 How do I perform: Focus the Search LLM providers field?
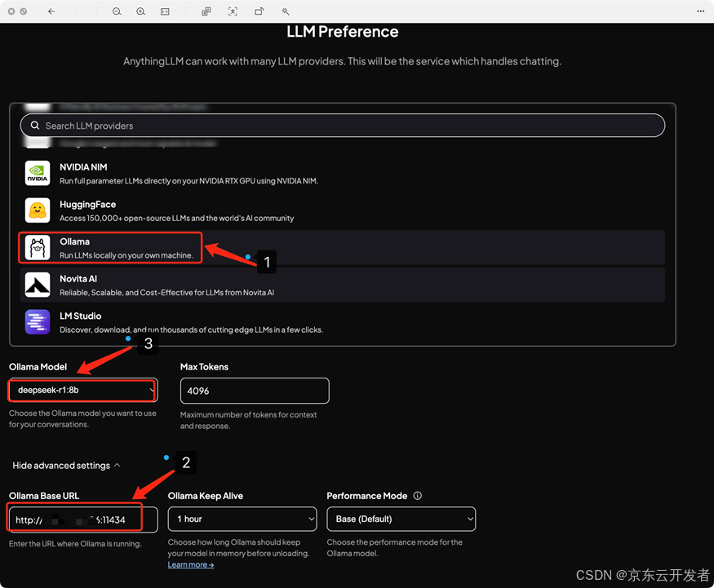pyautogui.click(x=343, y=125)
